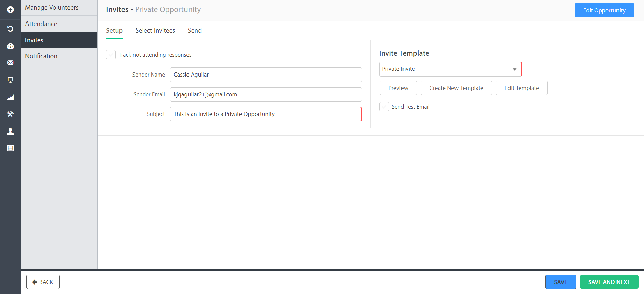644x294 pixels.
Task: Check the Send Test Email box
Action: point(384,107)
